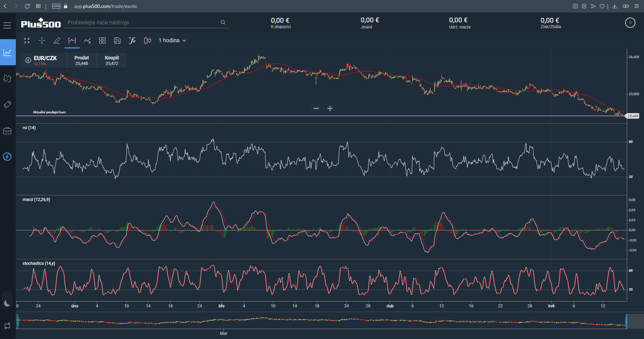Open the browser downloads icon
The image size is (644, 339).
(614, 6)
